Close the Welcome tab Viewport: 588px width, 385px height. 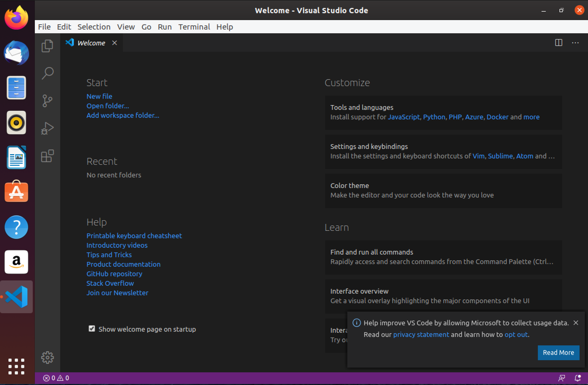(x=115, y=43)
